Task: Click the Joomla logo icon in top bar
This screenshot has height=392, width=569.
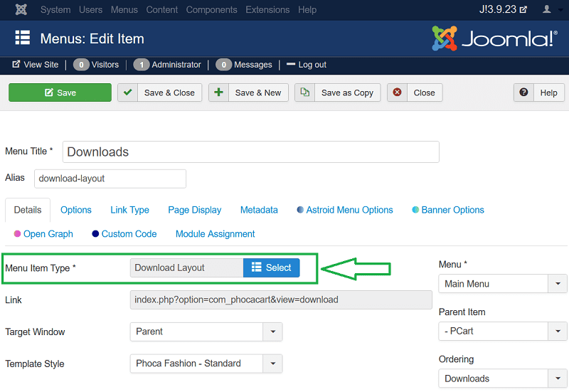Action: 21,10
